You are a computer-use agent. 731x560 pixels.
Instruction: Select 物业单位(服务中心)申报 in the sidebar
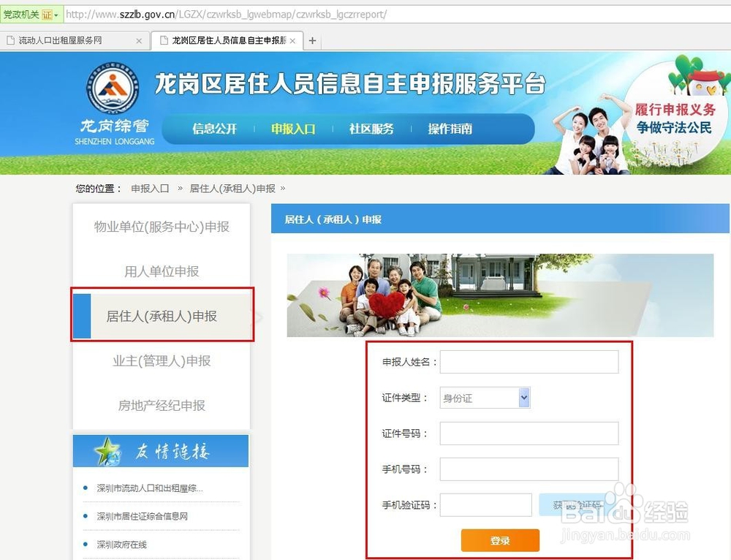(x=162, y=227)
